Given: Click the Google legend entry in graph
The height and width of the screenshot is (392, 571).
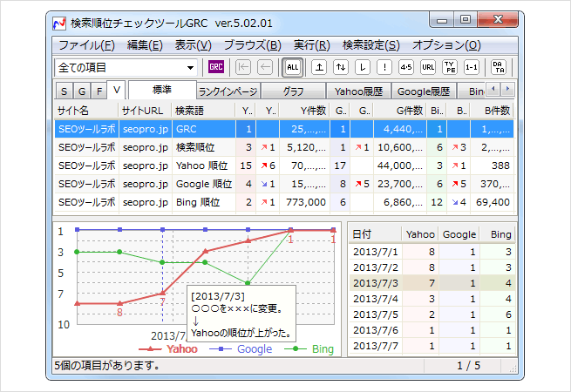Looking at the screenshot, I should point(241,349).
